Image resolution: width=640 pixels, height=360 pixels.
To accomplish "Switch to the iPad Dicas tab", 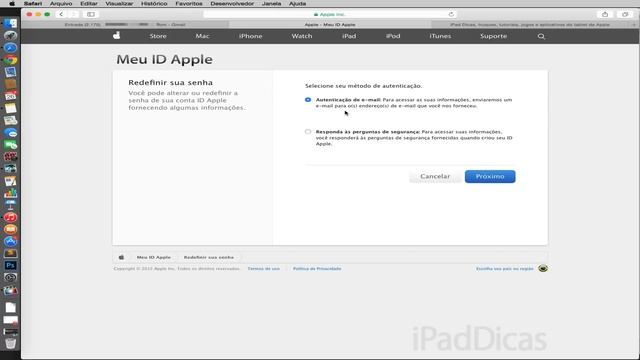I will (530, 24).
